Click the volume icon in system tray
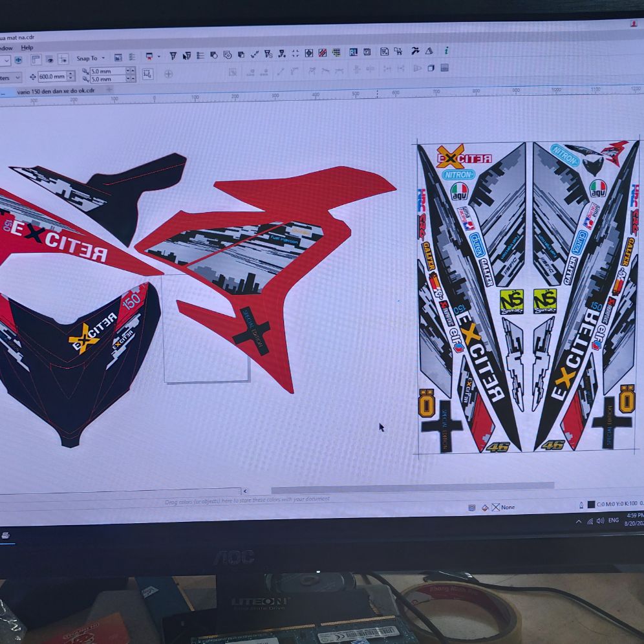 click(600, 521)
